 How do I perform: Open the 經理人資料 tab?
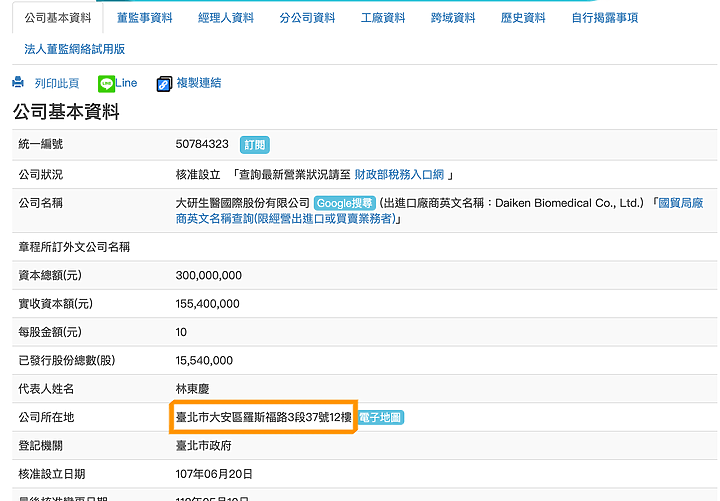226,18
